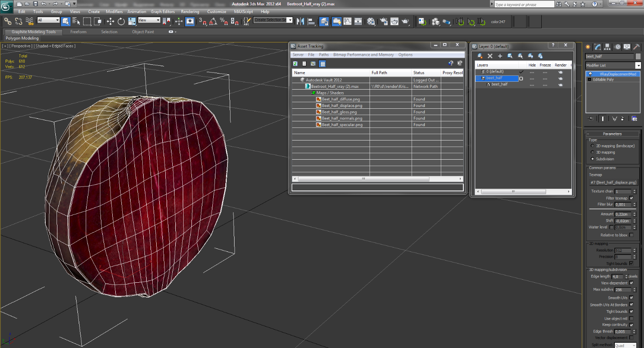This screenshot has width=644, height=348.
Task: Toggle the Percent Snap icon
Action: pyautogui.click(x=224, y=21)
